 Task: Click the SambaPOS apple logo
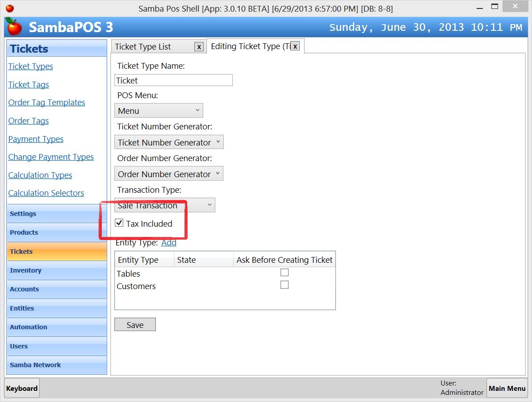point(14,27)
